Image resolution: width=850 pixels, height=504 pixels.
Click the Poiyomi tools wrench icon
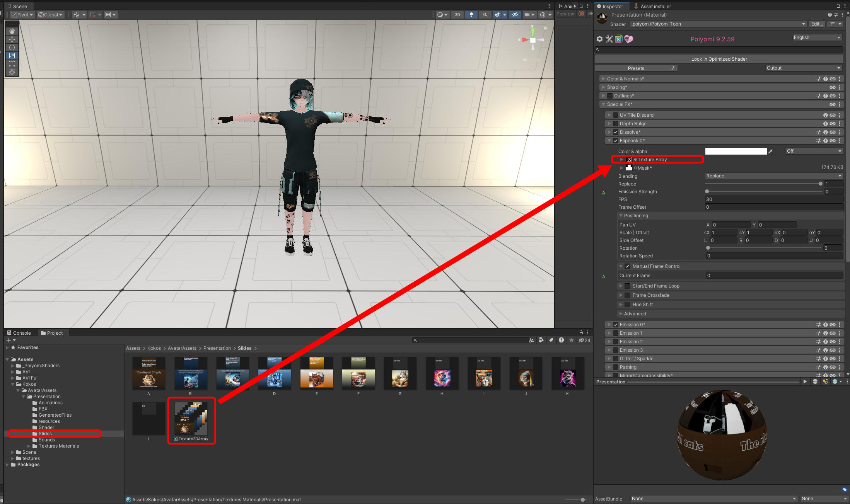point(609,39)
